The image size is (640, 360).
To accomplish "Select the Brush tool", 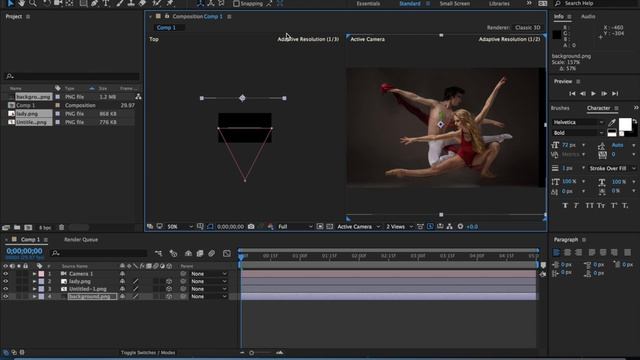I will coord(120,3).
